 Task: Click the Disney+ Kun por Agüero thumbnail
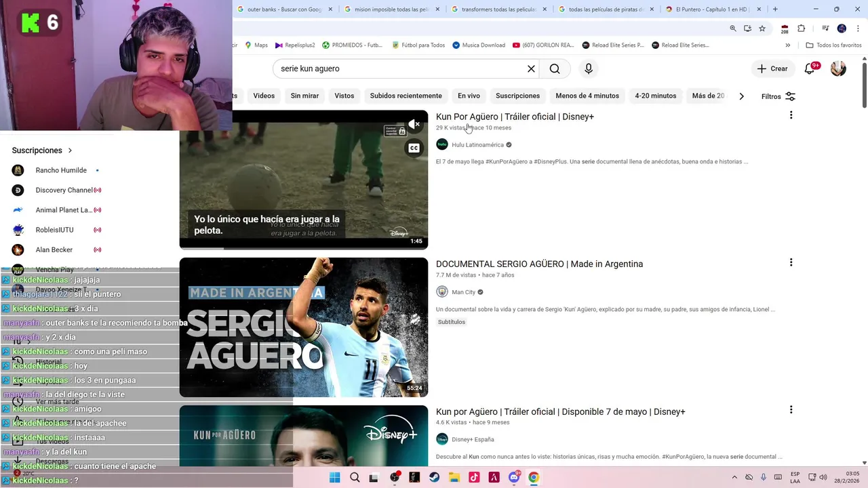[x=304, y=436]
